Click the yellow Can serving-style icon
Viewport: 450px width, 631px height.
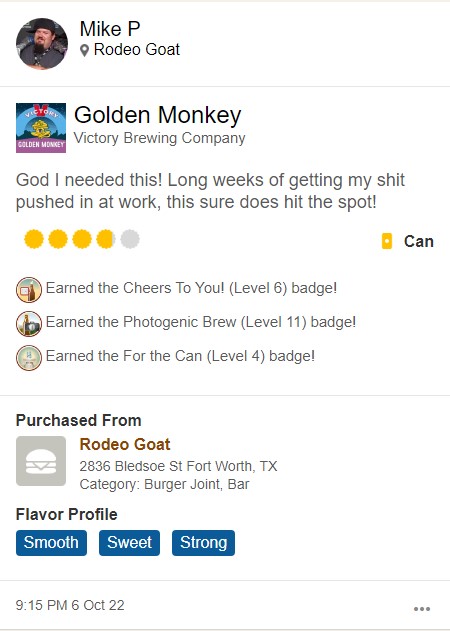coord(387,241)
